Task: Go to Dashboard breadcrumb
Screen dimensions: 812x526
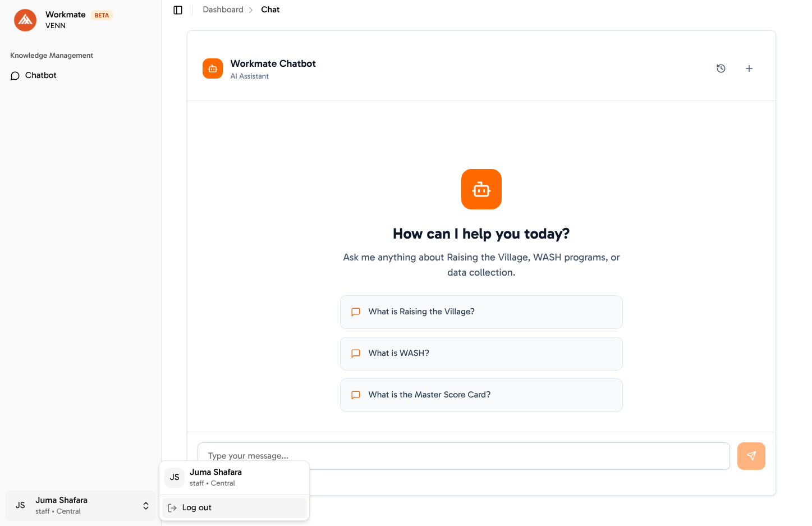Action: 223,10
